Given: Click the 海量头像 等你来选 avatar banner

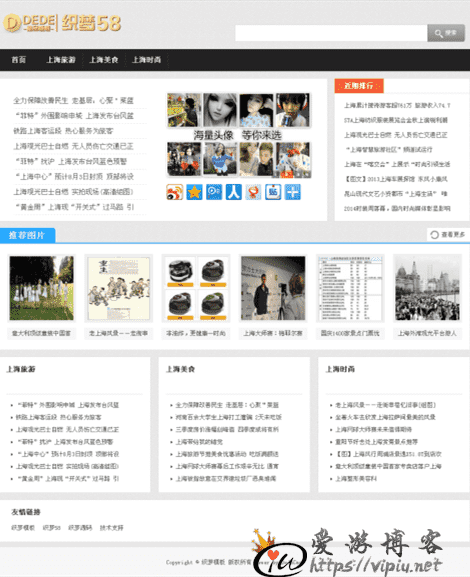Looking at the screenshot, I should click(x=238, y=135).
